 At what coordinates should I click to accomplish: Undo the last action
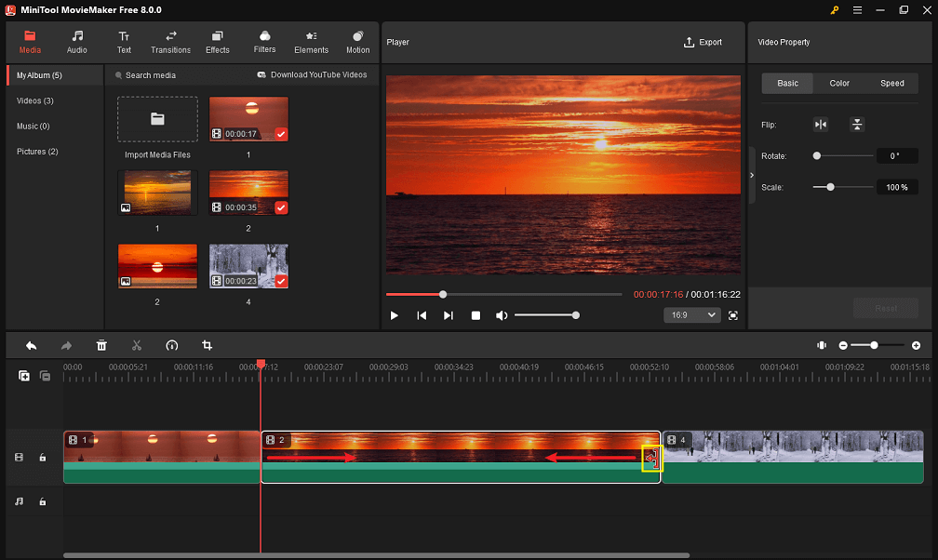[x=31, y=345]
